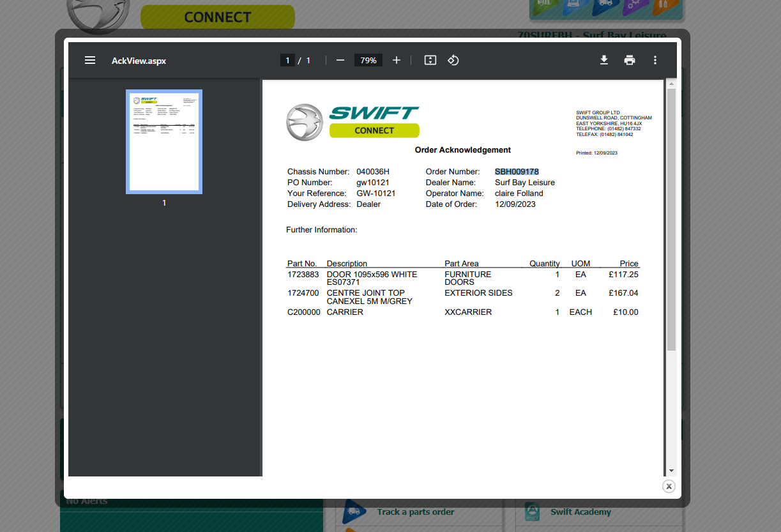
Task: Click the scrollbar down arrow
Action: (x=671, y=471)
